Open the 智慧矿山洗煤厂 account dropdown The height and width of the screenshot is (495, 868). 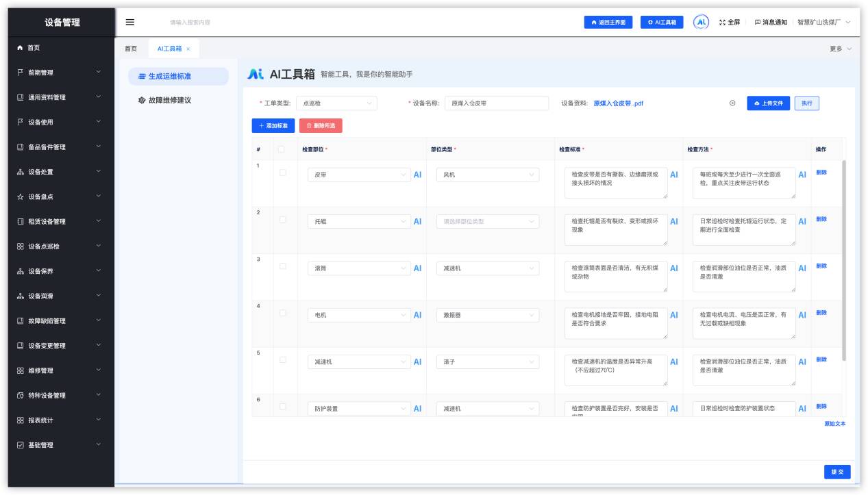[x=824, y=23]
